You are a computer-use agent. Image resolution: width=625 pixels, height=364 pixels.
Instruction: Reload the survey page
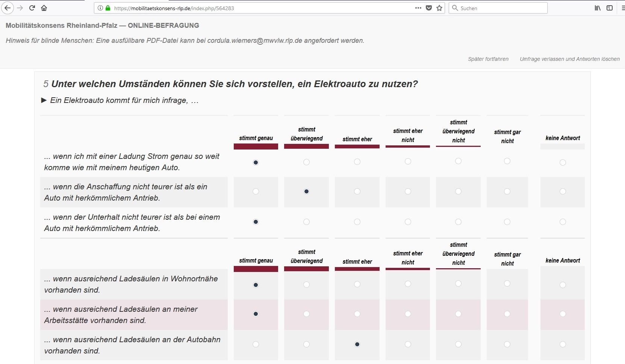32,8
